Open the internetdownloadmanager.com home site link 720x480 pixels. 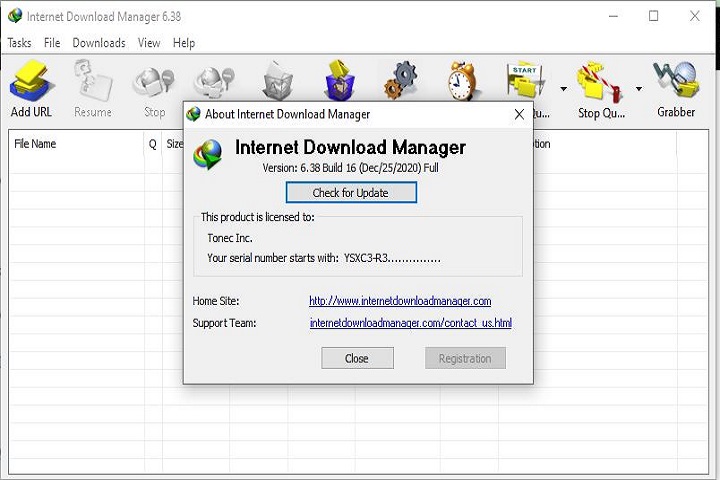[400, 301]
